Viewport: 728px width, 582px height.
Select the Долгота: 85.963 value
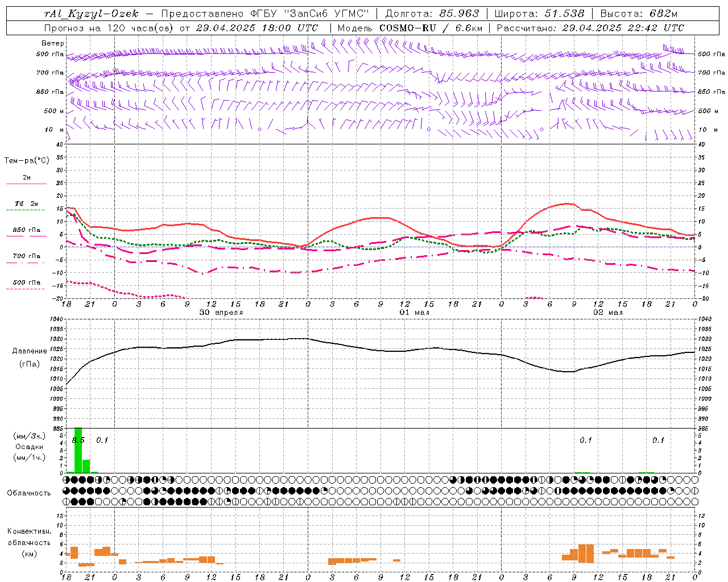coord(432,14)
